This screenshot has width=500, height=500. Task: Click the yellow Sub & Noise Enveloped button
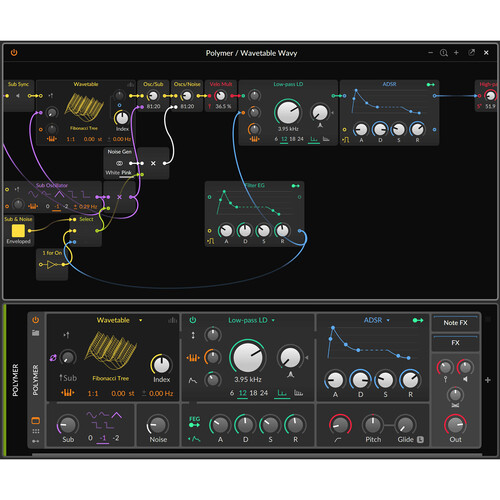point(18,231)
